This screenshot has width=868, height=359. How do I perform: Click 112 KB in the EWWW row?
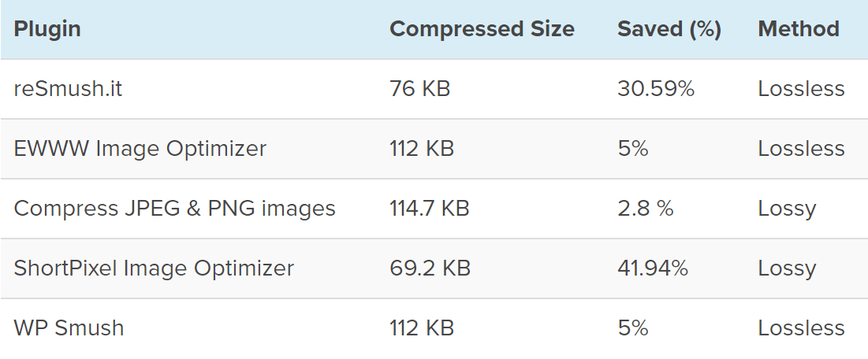tap(422, 149)
